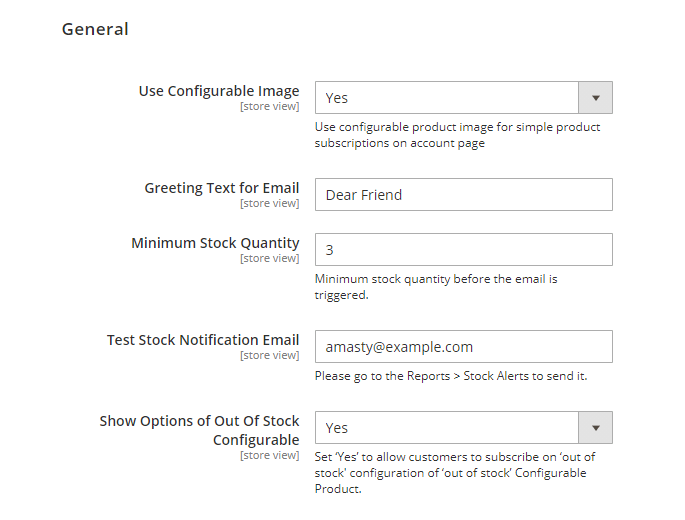Click the Greeting Text for Email field
The height and width of the screenshot is (520, 685).
click(463, 195)
